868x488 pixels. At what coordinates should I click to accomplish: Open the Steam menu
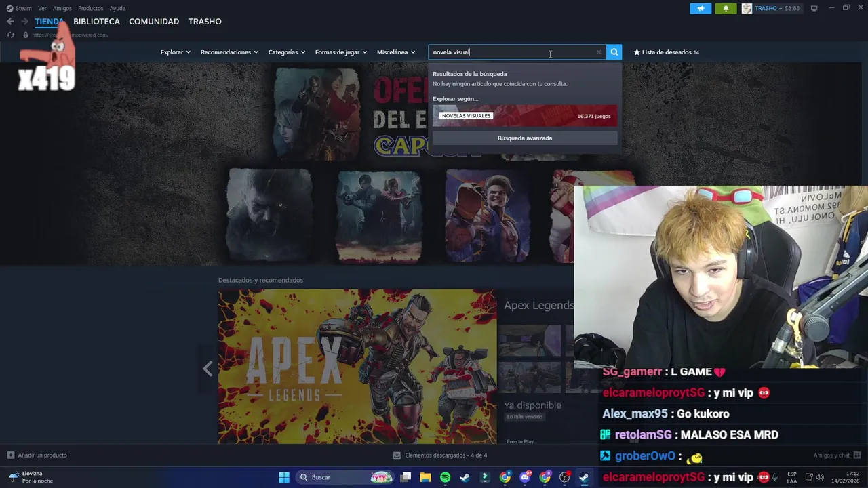point(24,8)
